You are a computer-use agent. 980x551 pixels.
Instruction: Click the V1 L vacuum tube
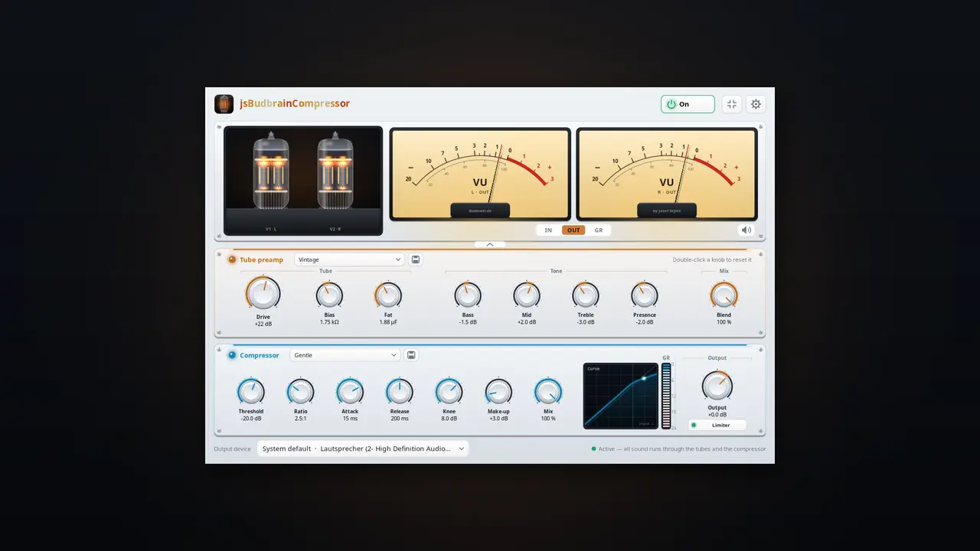(271, 171)
